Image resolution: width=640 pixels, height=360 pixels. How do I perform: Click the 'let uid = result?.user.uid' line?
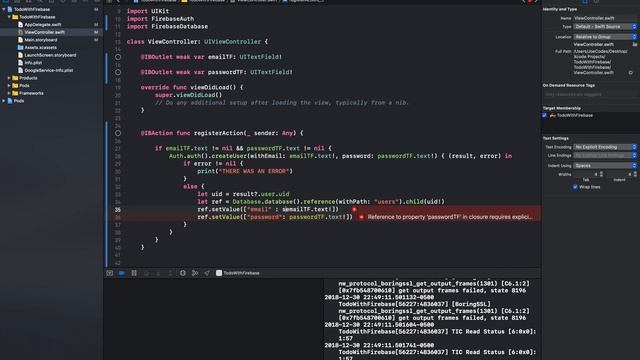(243, 194)
